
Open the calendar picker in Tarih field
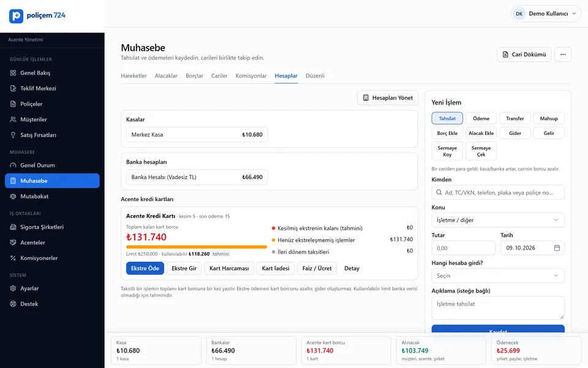coord(557,248)
